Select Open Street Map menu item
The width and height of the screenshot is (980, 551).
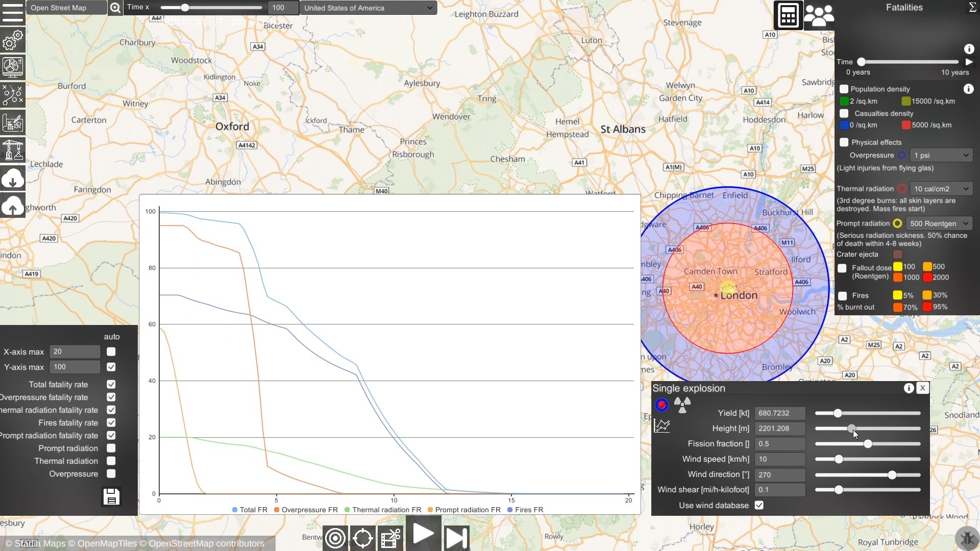(66, 8)
